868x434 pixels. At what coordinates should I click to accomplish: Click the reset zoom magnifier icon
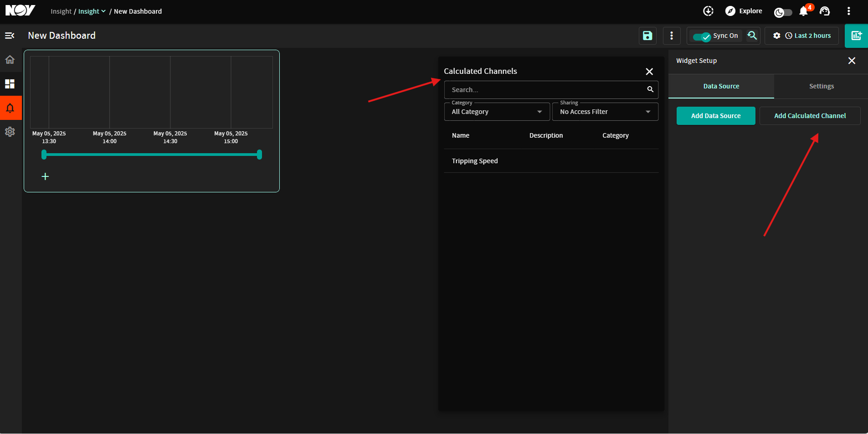click(x=752, y=35)
